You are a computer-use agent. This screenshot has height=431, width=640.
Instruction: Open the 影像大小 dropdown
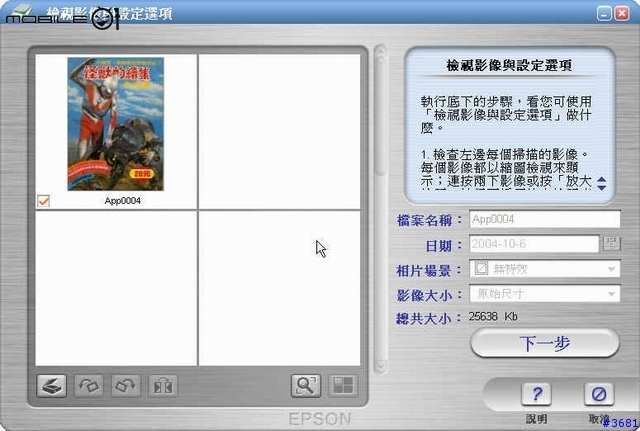click(545, 294)
